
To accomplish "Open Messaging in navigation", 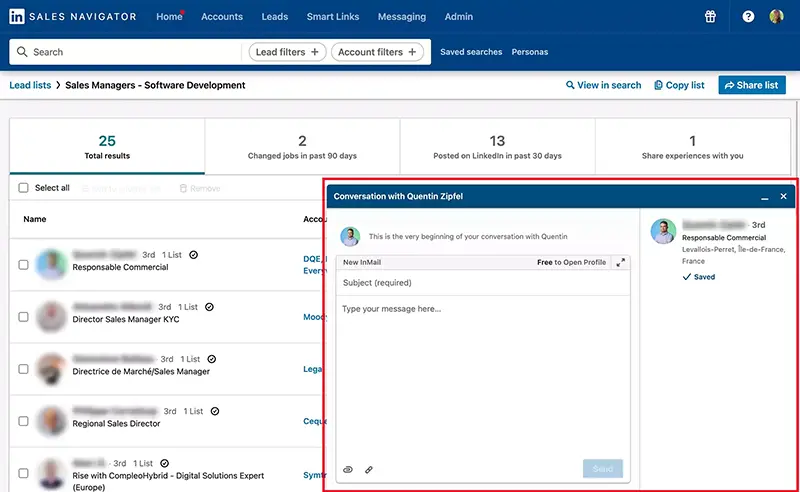I will tap(402, 17).
